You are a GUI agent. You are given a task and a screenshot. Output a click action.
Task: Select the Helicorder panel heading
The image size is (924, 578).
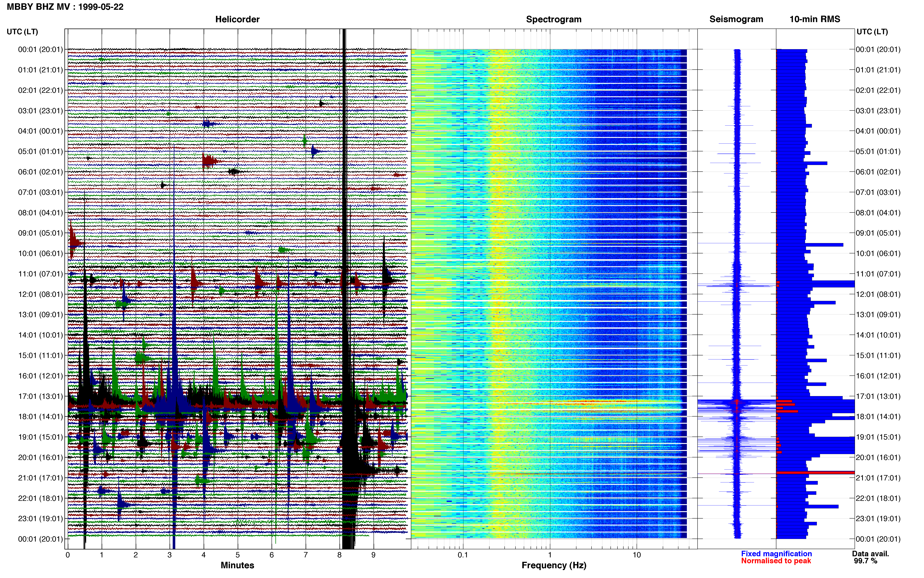coord(237,20)
